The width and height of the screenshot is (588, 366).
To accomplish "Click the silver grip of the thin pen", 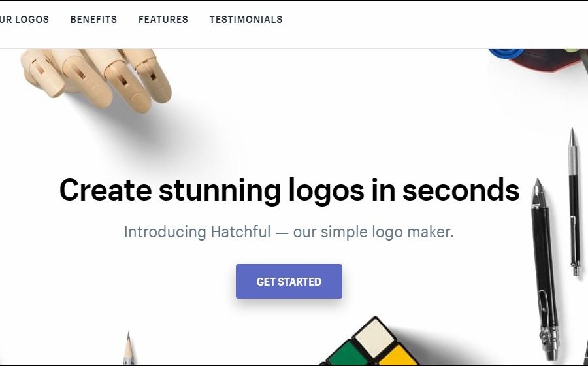I will (x=572, y=161).
